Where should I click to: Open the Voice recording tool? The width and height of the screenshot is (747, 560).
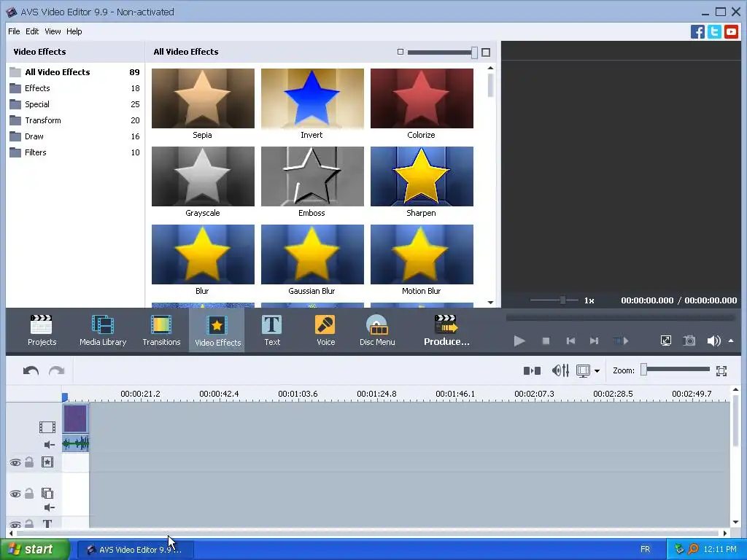326,330
